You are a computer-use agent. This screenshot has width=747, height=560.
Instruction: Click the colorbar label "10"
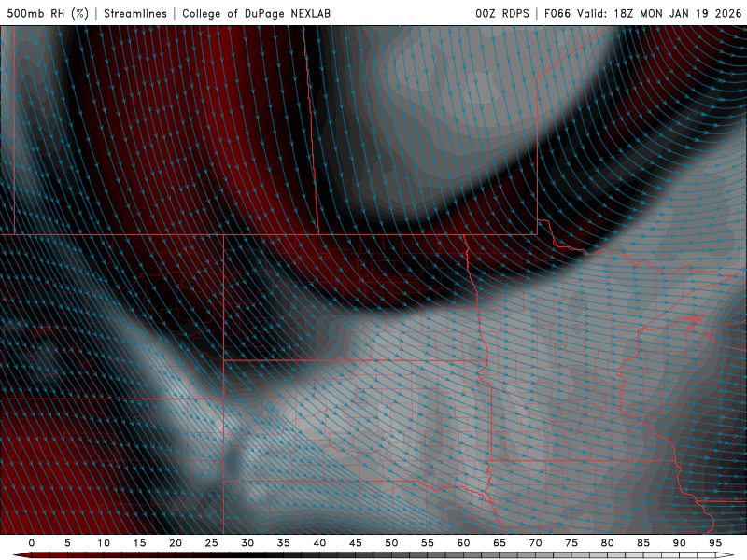[x=104, y=543]
